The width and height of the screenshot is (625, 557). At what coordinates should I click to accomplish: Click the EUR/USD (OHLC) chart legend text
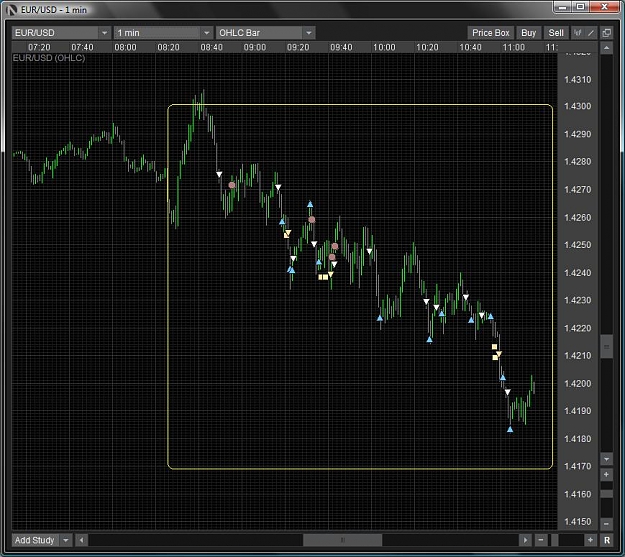point(49,58)
